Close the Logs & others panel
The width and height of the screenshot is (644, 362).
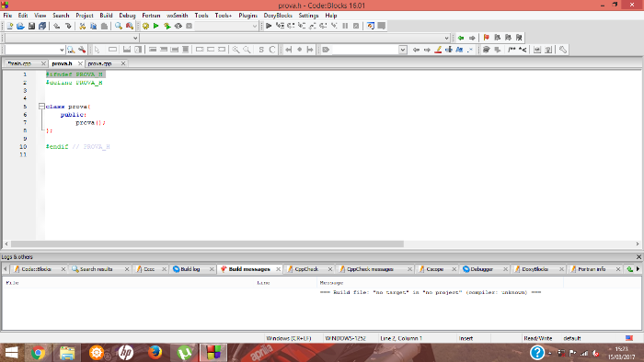[638, 256]
